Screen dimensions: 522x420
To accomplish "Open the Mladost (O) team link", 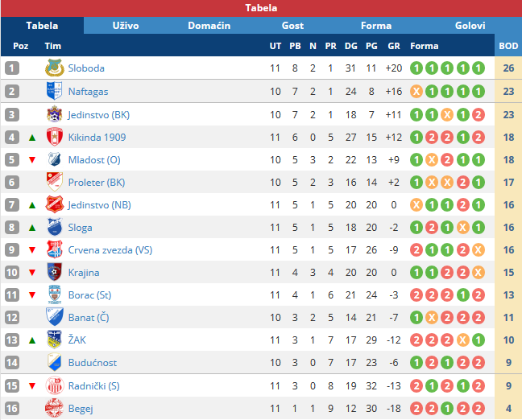I will click(x=94, y=160).
